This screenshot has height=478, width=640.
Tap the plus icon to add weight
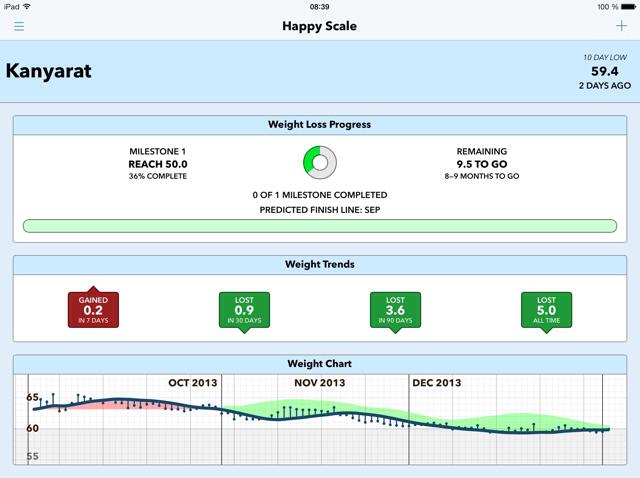click(x=621, y=26)
